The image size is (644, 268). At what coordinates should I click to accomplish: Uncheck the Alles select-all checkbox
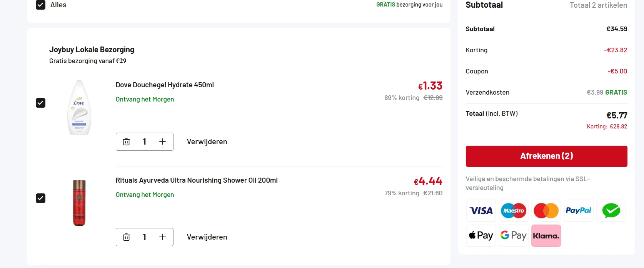pyautogui.click(x=40, y=5)
